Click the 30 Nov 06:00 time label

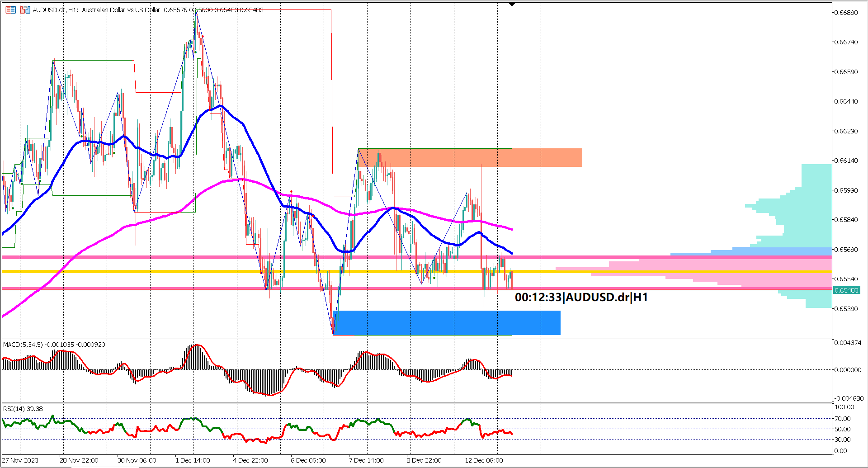(x=137, y=460)
